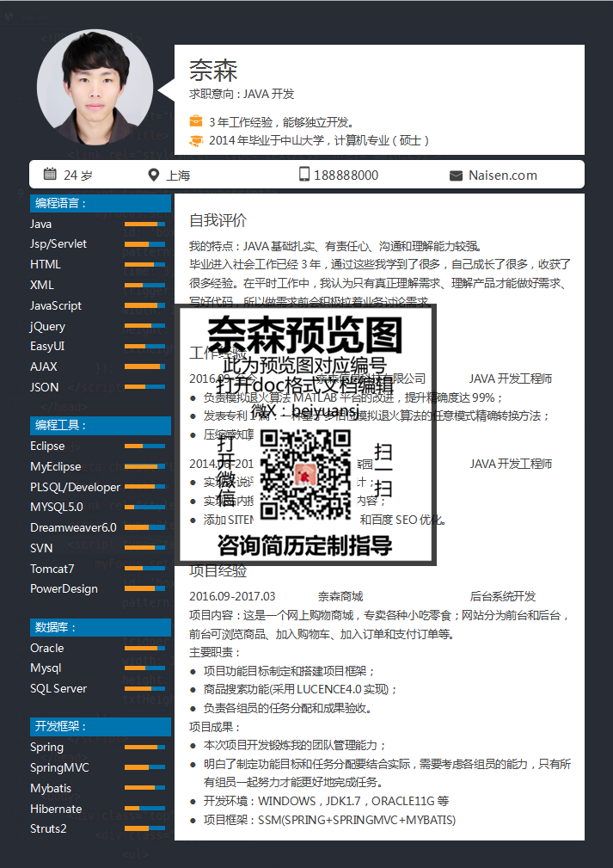Click the 项目经验 heading
The image size is (613, 868).
pos(218,571)
